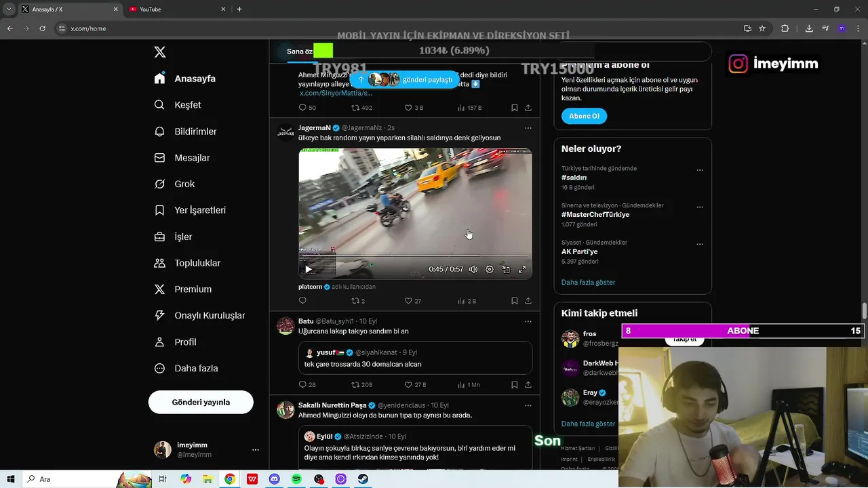Viewport: 868px width, 488px height.
Task: Open more options on Sakallı Nurettin Paşa post
Action: tap(528, 405)
